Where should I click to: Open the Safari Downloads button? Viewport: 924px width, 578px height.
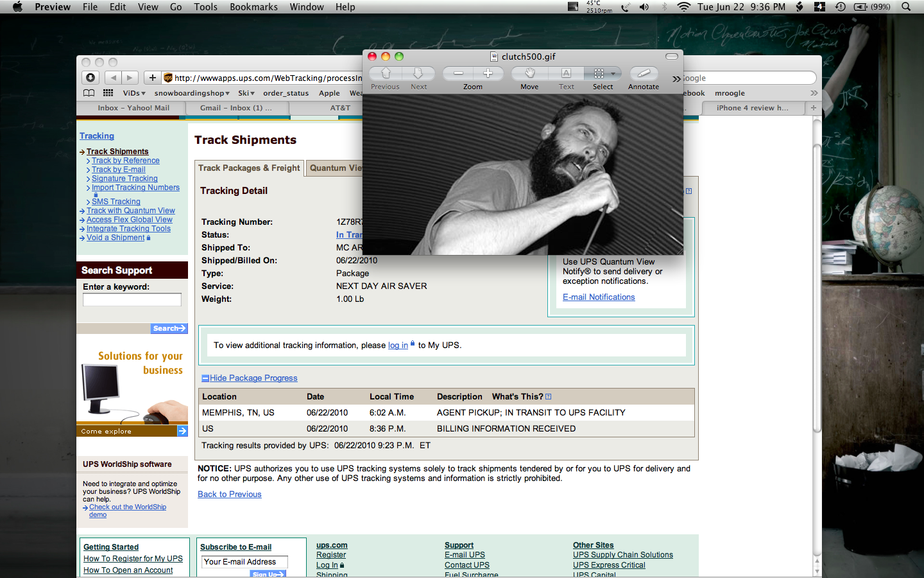coord(90,78)
